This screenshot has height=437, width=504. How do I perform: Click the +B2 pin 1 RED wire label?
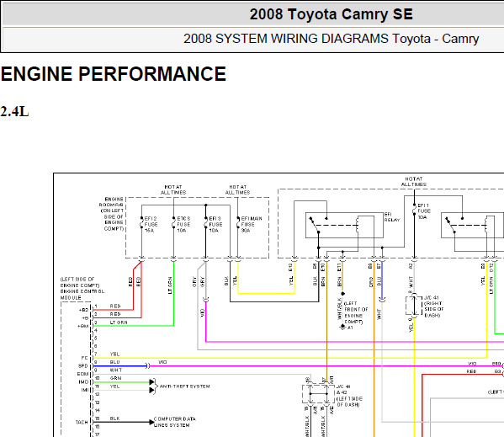click(x=115, y=306)
